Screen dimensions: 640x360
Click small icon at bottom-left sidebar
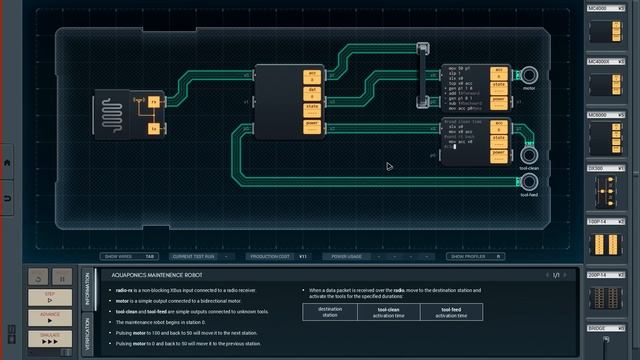point(11,335)
